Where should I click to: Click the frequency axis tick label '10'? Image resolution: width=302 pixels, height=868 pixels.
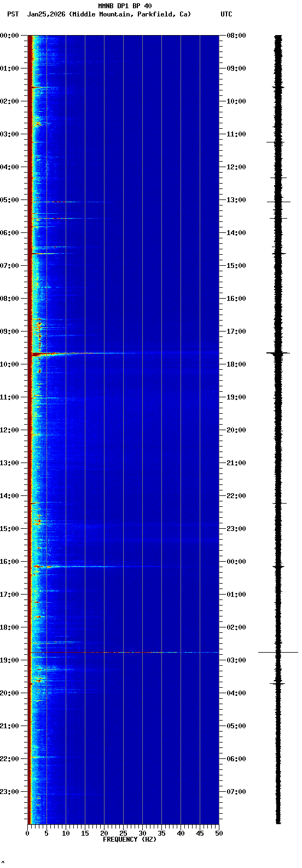pos(66,833)
